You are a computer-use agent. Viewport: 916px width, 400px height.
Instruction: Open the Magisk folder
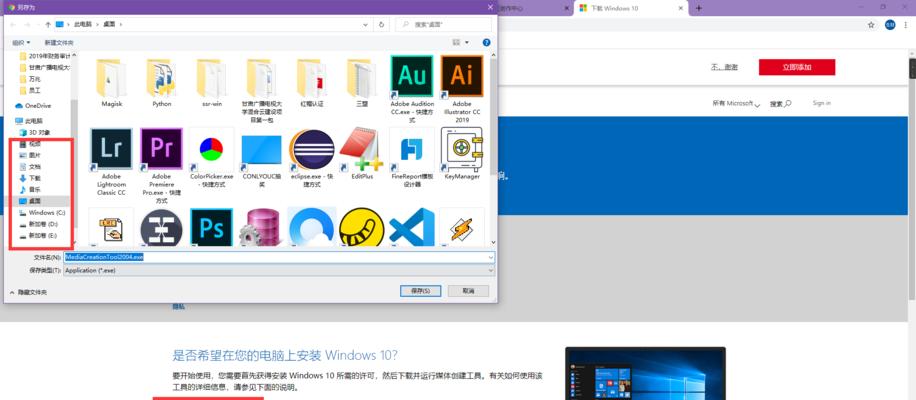(112, 82)
